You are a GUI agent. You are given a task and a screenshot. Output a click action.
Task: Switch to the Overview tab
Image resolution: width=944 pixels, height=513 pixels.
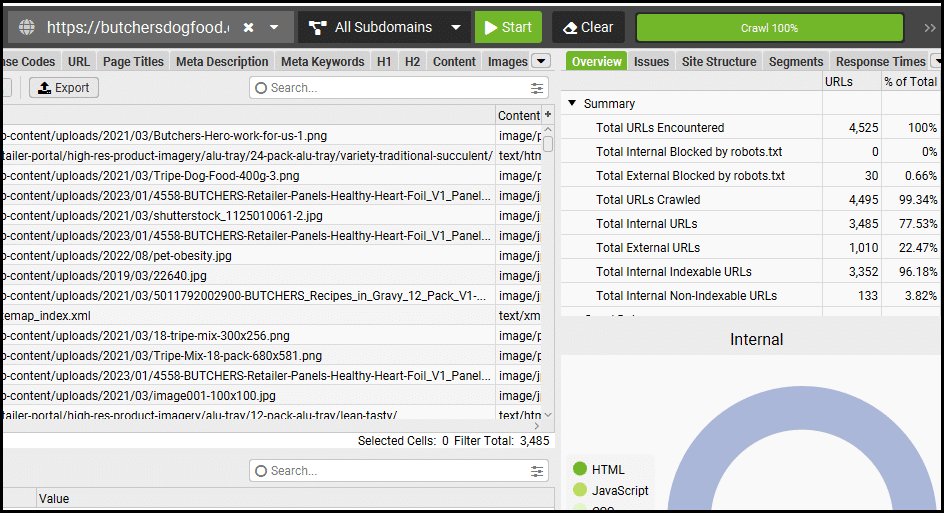(596, 61)
